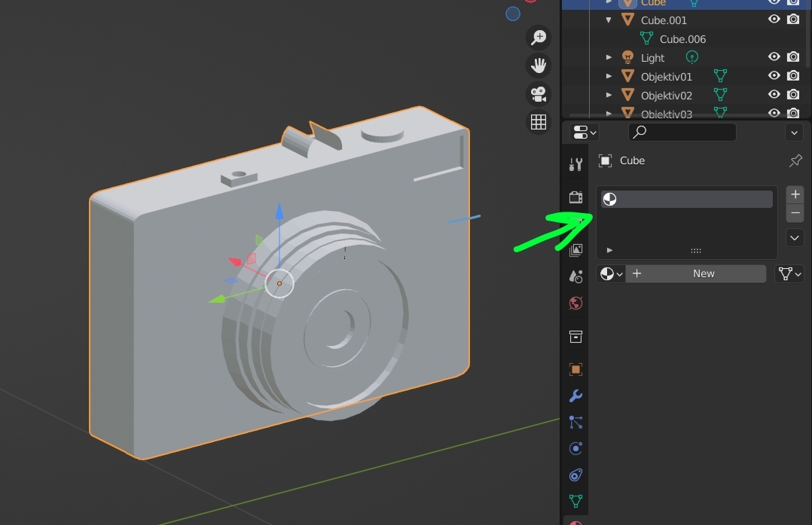The height and width of the screenshot is (525, 812).
Task: Open the green Object Data properties tab
Action: tap(575, 500)
